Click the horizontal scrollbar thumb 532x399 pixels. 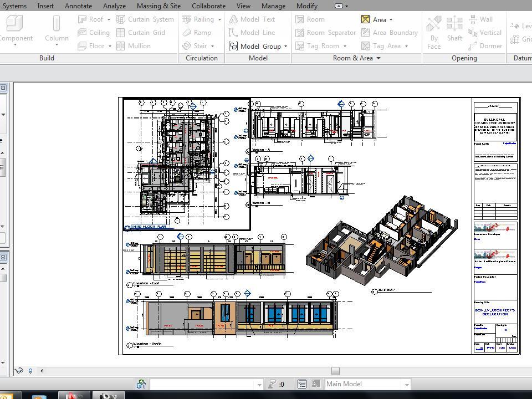click(x=335, y=371)
